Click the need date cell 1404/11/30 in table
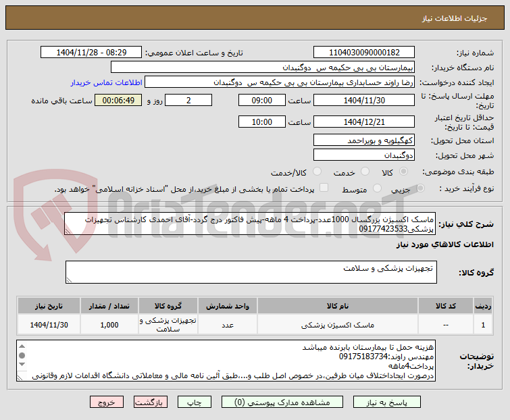Image resolution: width=510 pixels, height=420 pixels. point(49,325)
